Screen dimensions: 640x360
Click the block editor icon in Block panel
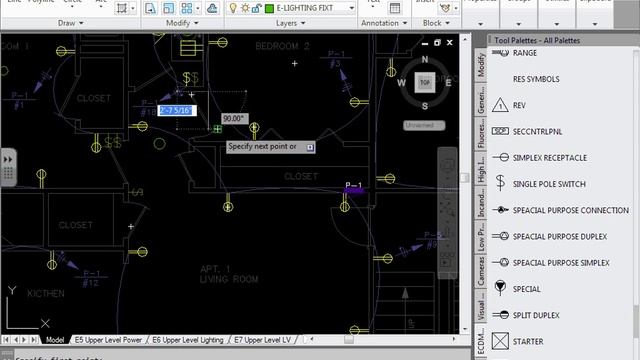[x=445, y=8]
